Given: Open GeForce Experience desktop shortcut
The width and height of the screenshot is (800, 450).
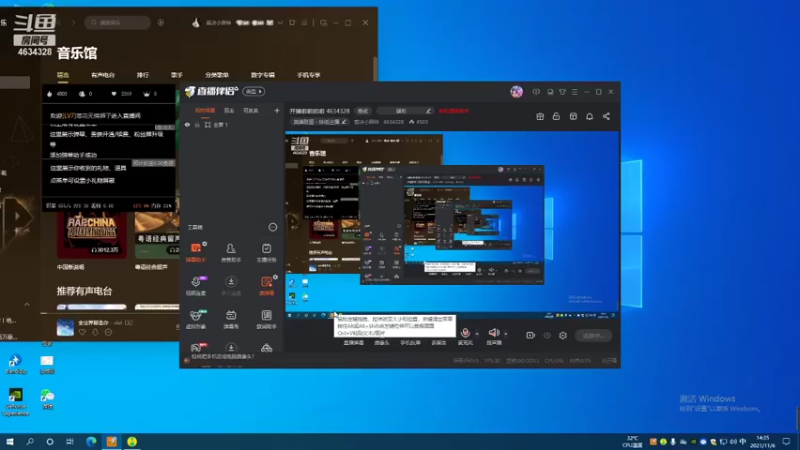Looking at the screenshot, I should (15, 402).
